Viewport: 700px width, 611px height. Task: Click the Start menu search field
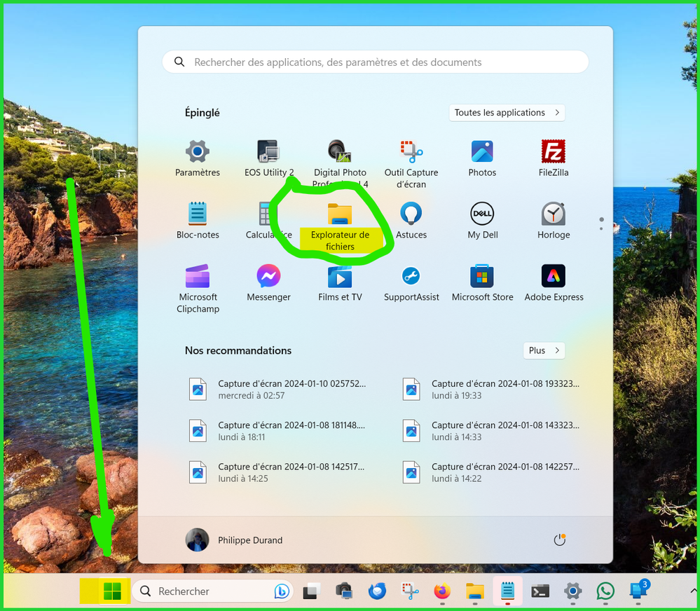coord(376,62)
